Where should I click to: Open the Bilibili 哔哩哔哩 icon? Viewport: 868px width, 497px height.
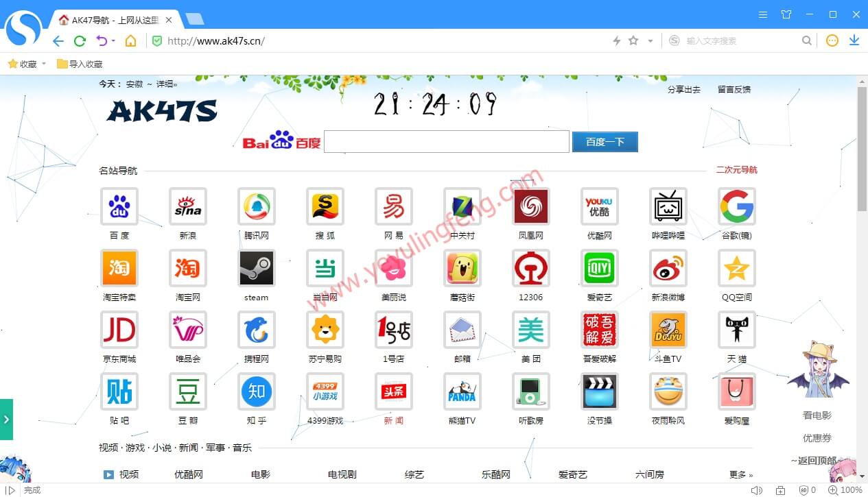[x=668, y=206]
